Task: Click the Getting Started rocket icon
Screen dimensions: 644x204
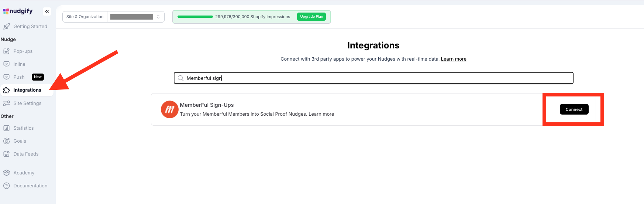Action: pos(6,27)
